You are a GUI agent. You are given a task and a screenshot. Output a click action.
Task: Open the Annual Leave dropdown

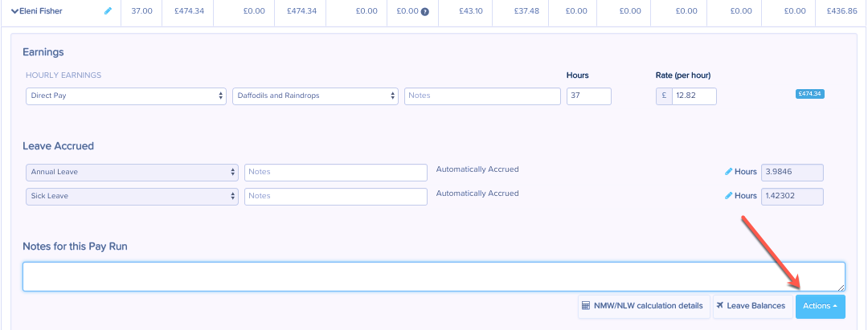(x=133, y=172)
